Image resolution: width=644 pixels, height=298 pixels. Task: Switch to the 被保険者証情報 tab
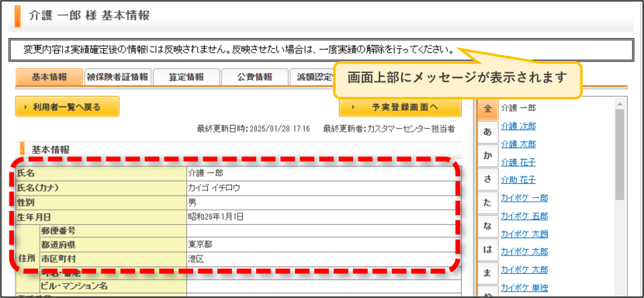coord(117,77)
